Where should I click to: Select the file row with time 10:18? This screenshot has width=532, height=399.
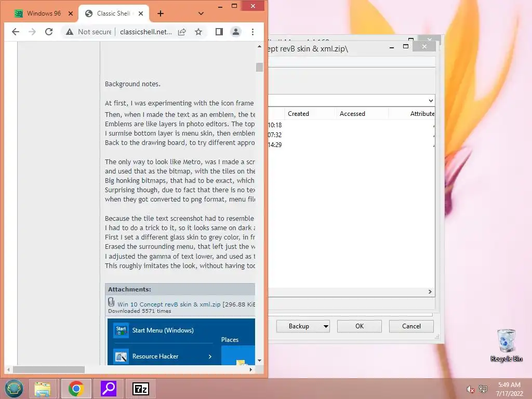[351, 125]
